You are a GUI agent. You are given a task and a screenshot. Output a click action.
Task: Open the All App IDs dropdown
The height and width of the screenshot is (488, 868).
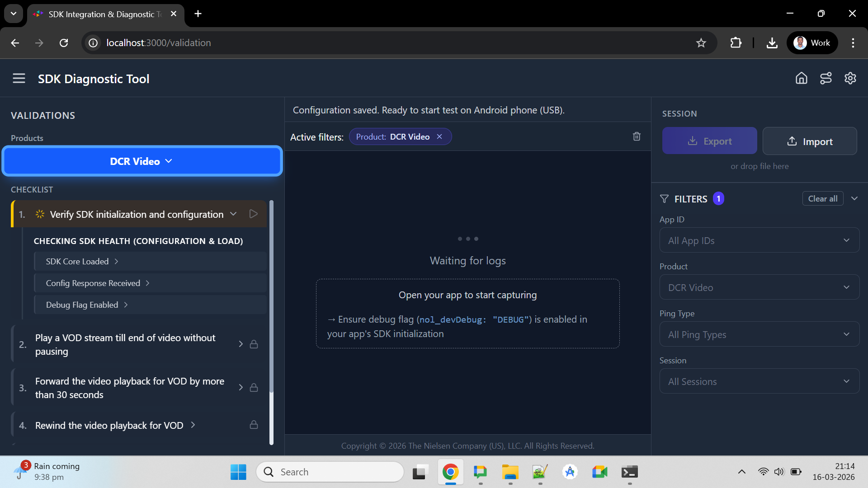(759, 240)
